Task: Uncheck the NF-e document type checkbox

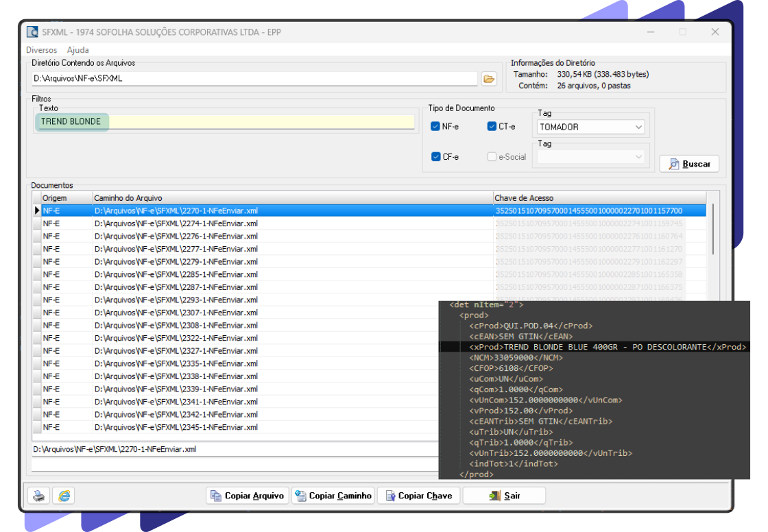Action: pyautogui.click(x=435, y=127)
